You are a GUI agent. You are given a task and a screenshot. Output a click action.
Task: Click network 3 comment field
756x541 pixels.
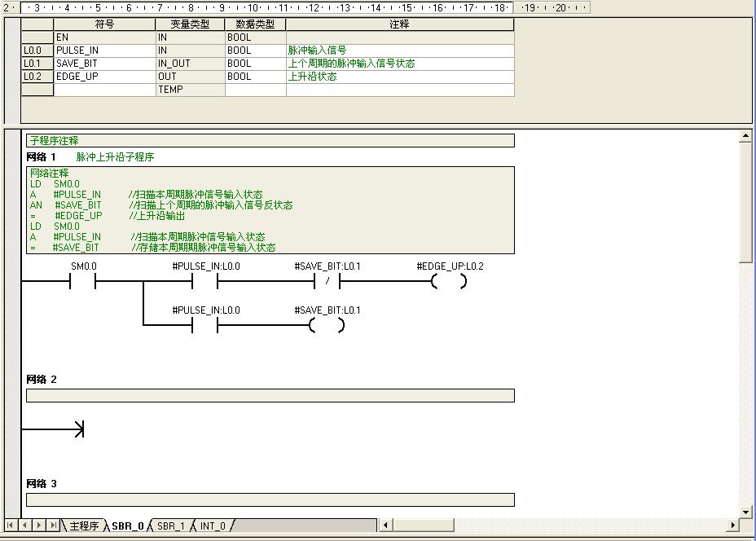[270, 499]
